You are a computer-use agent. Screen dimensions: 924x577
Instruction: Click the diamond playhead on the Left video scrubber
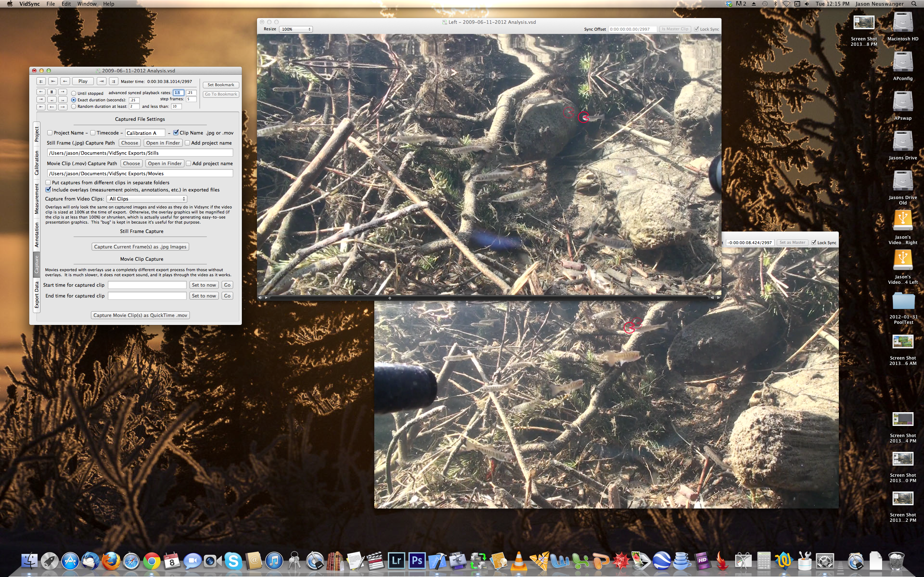[x=389, y=298]
